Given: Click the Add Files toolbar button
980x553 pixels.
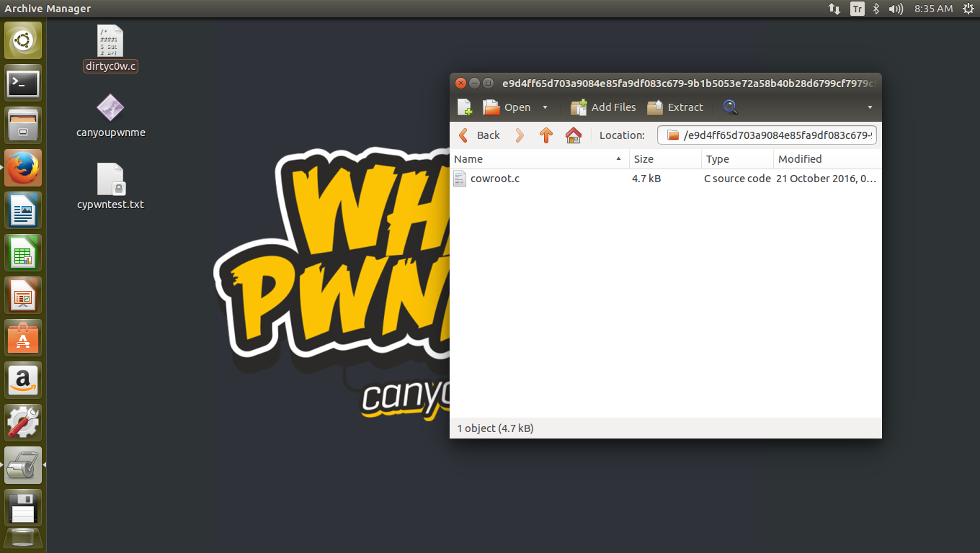Looking at the screenshot, I should [603, 107].
